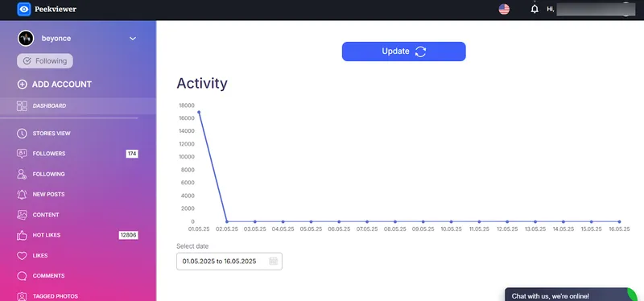Open TAGGED PHOTOS section
The image size is (644, 301).
tap(56, 296)
